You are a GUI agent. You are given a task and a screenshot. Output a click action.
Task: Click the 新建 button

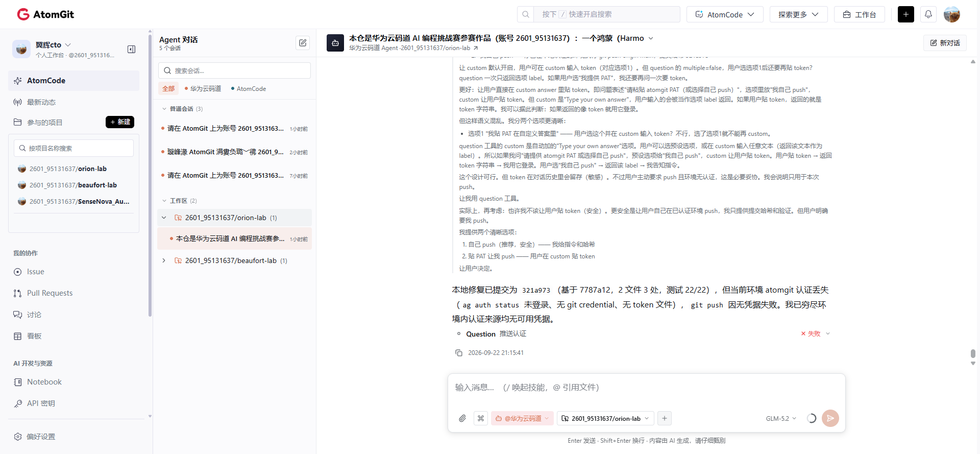(120, 122)
